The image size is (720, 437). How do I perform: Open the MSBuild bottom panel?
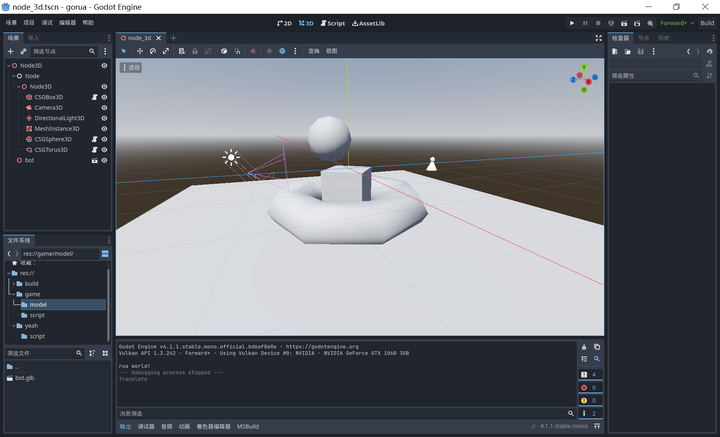tap(247, 427)
